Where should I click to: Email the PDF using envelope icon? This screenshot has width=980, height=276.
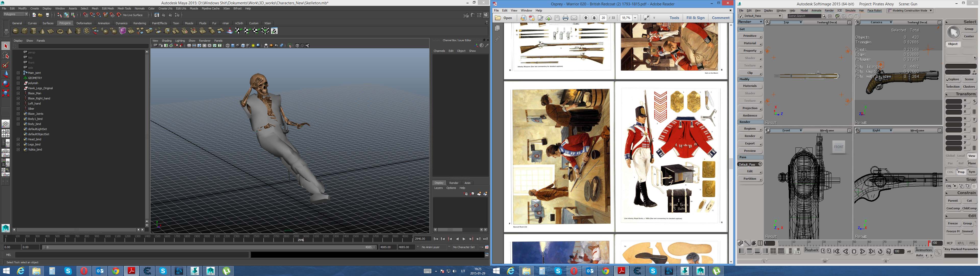pyautogui.click(x=574, y=18)
